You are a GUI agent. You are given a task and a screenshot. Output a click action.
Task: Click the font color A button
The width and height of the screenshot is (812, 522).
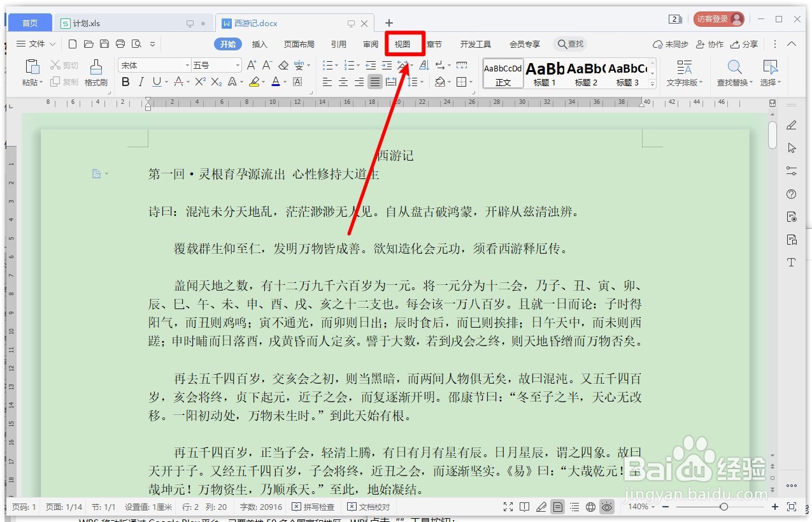[275, 82]
